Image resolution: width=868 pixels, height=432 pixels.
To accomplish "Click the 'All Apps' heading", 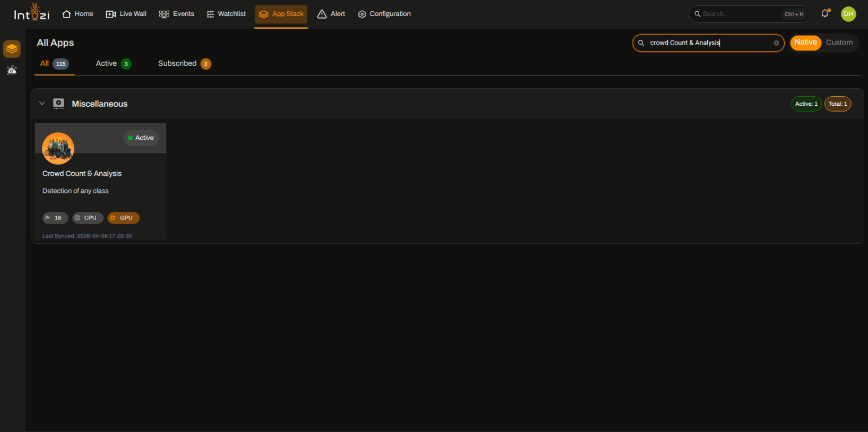I will pos(55,43).
